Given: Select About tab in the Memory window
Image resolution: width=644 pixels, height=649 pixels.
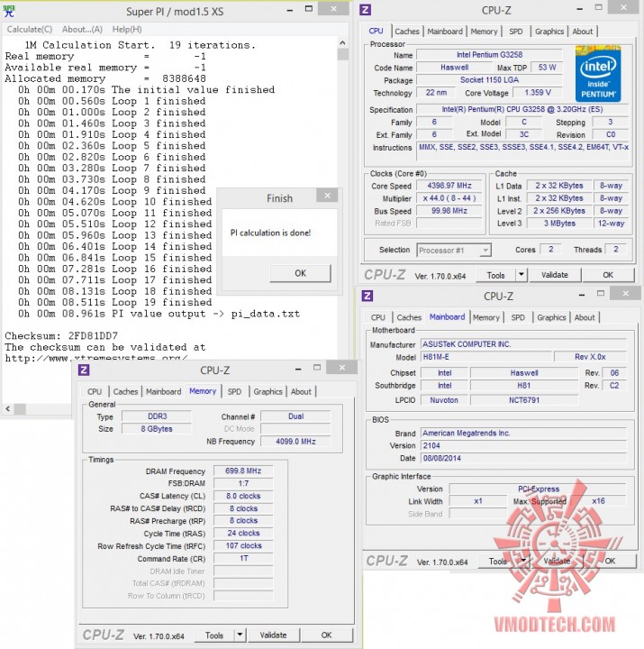Looking at the screenshot, I should (x=301, y=391).
